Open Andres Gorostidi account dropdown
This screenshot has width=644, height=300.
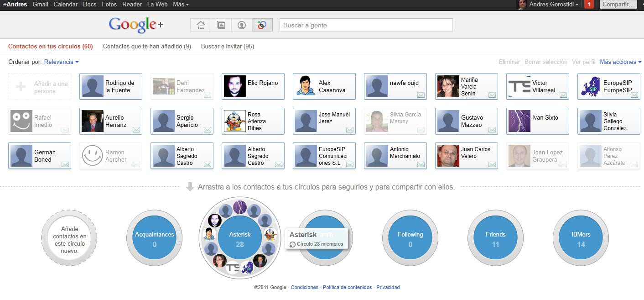[554, 5]
